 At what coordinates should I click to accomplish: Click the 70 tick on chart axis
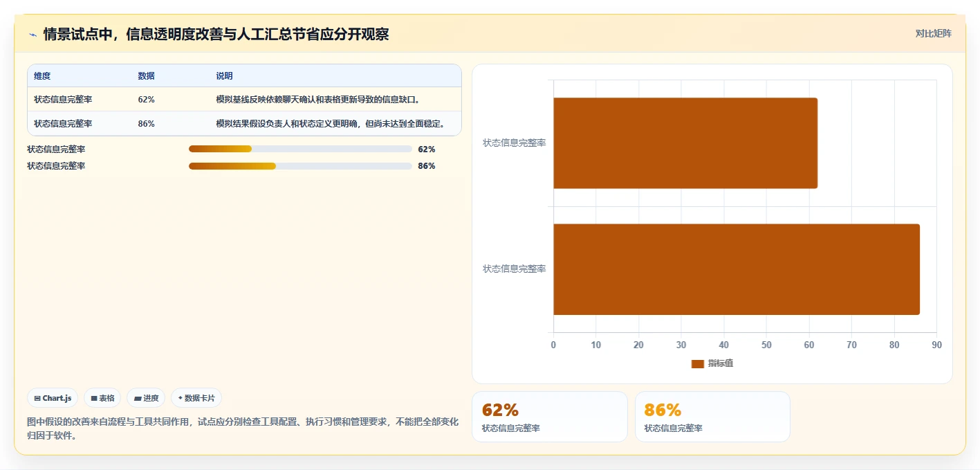[x=851, y=345]
